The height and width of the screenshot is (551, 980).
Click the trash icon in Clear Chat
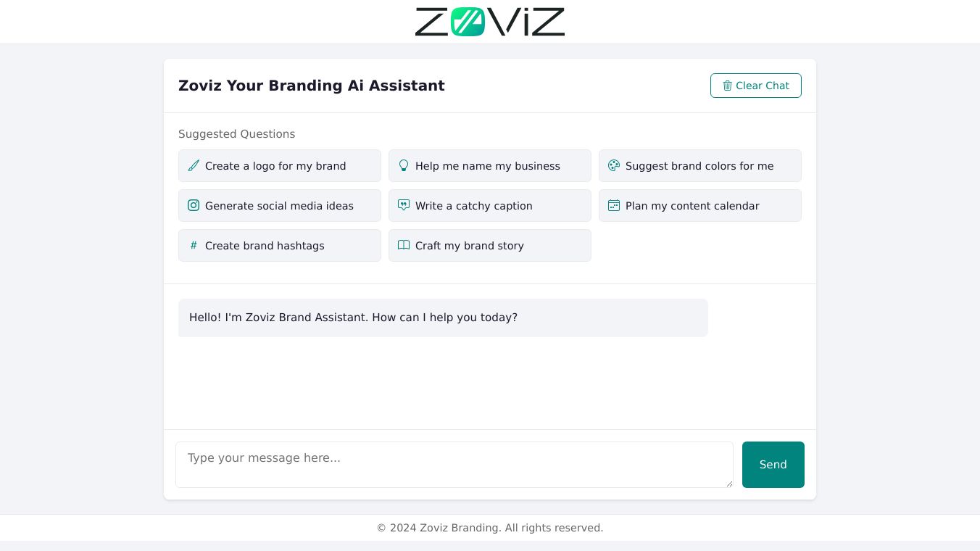[727, 86]
